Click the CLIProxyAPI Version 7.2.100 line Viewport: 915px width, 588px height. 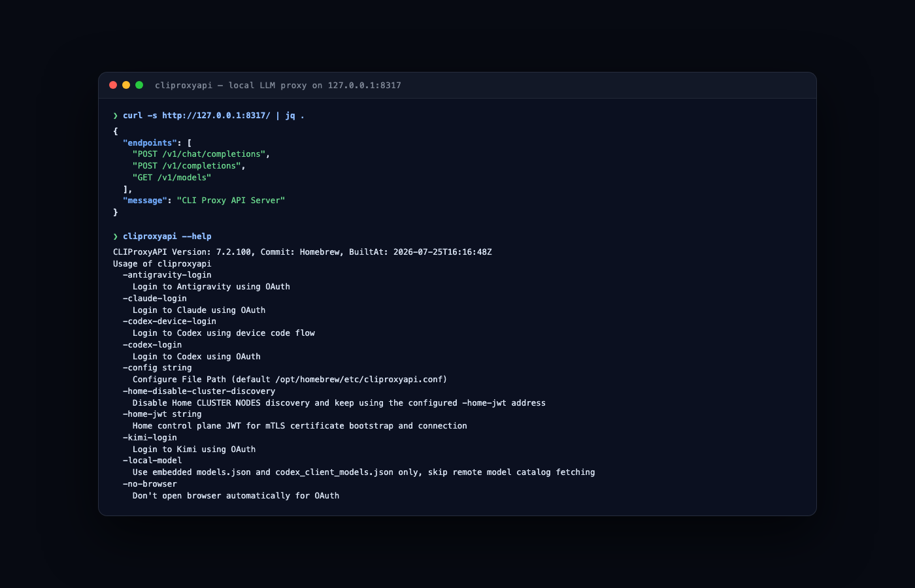pos(303,252)
